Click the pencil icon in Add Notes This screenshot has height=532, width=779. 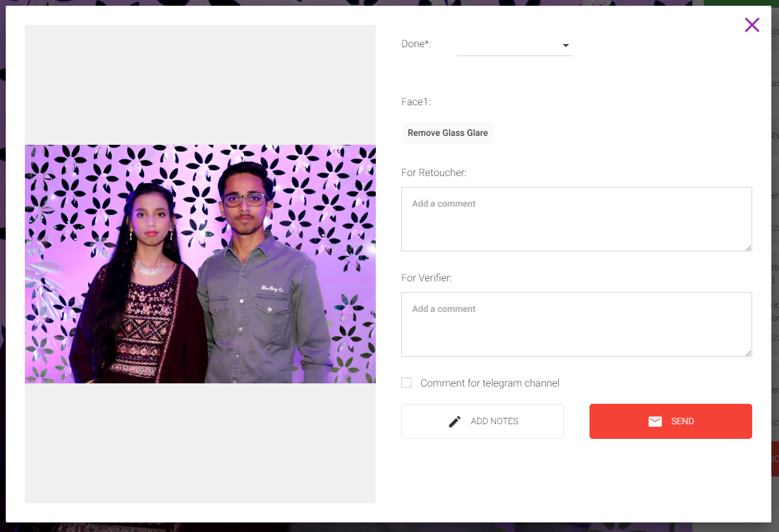pyautogui.click(x=454, y=422)
